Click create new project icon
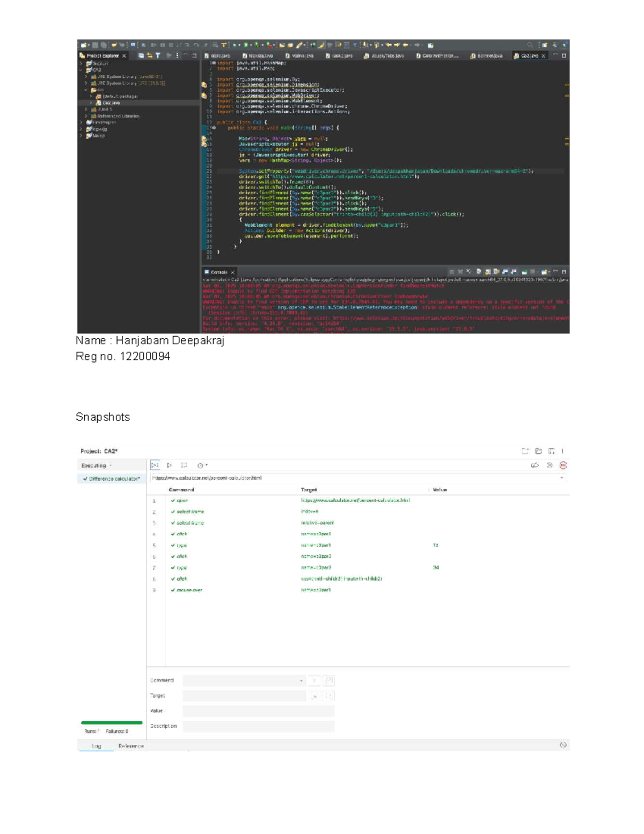Image resolution: width=644 pixels, height=834 pixels. [x=525, y=451]
